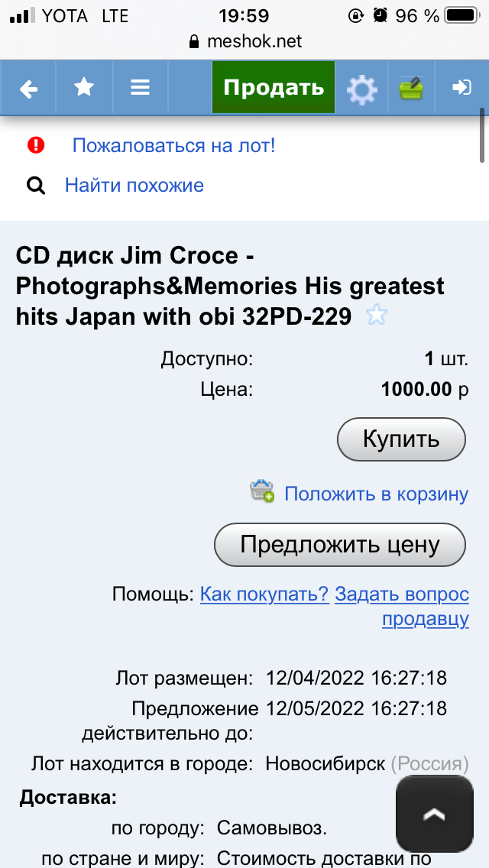Tap the Предложить цену button
The height and width of the screenshot is (868, 489).
pos(340,545)
